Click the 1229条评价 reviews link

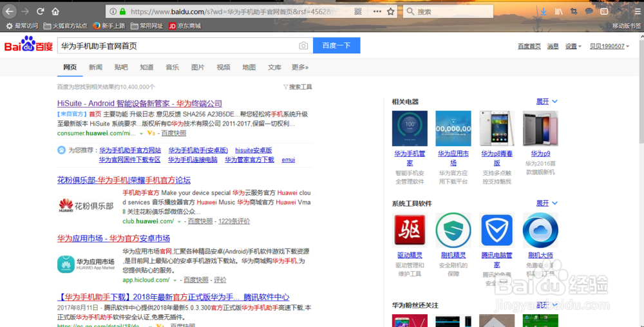234,221
